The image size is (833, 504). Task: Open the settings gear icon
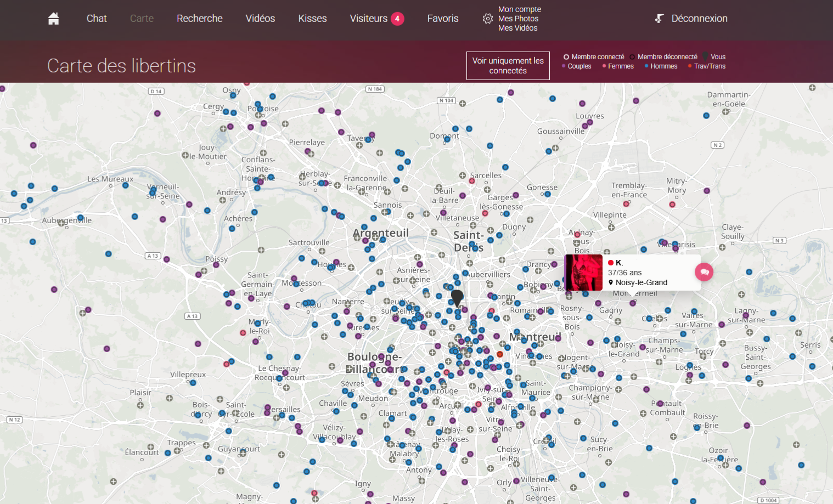point(487,19)
